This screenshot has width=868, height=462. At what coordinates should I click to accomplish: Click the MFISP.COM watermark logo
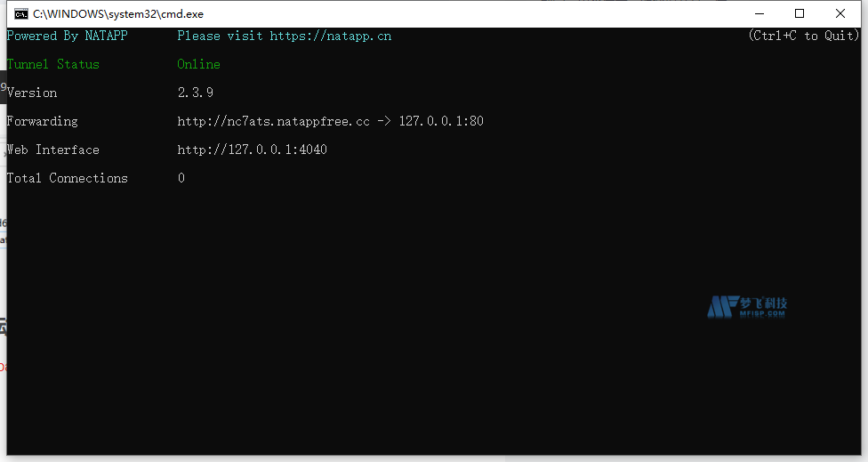click(x=747, y=307)
